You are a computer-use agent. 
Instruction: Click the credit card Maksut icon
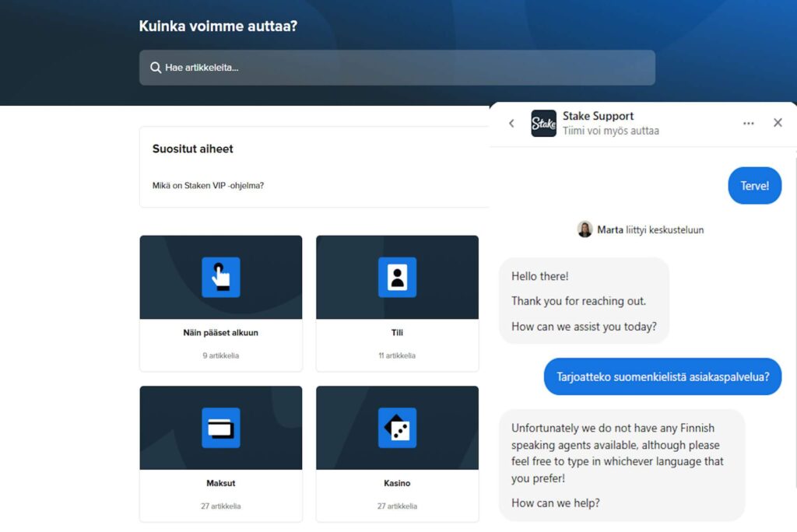pyautogui.click(x=221, y=428)
